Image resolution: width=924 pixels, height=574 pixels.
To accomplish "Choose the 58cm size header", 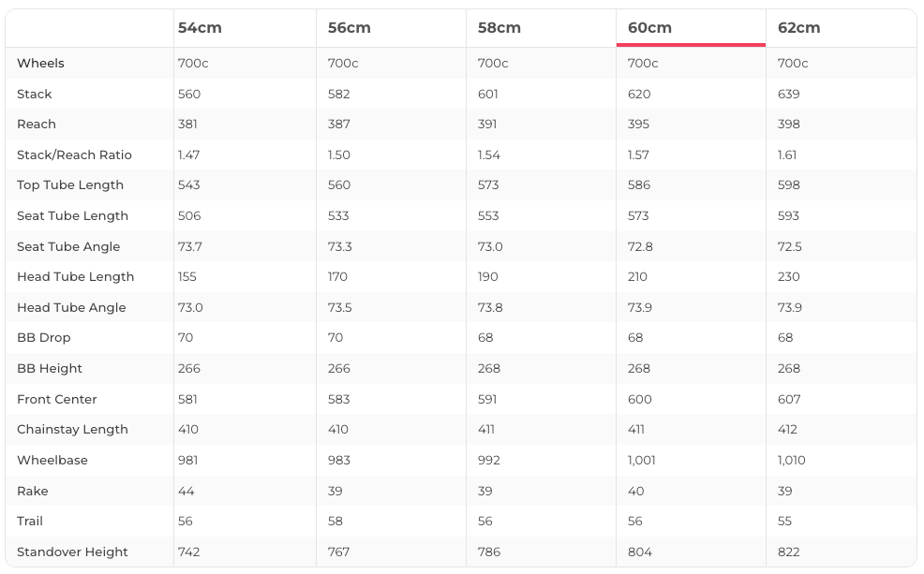I will pos(499,28).
